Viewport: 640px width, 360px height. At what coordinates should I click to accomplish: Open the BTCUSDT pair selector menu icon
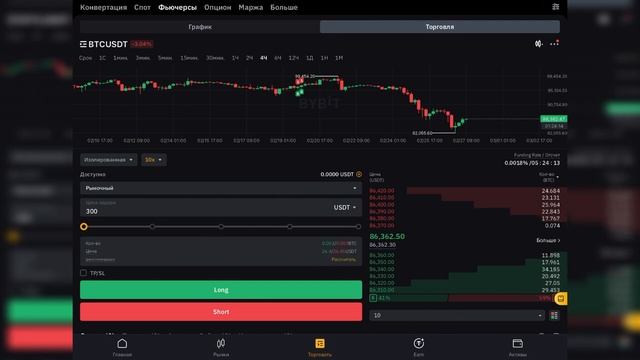click(83, 44)
